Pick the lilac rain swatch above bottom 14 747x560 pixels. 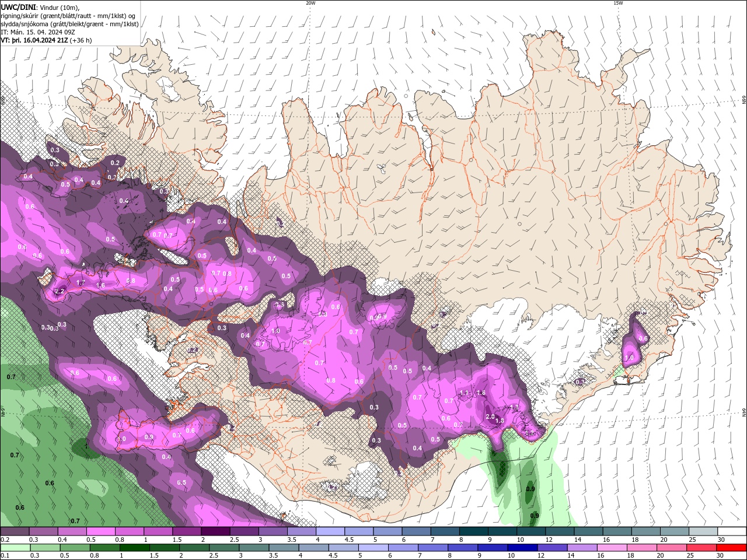[x=582, y=548]
